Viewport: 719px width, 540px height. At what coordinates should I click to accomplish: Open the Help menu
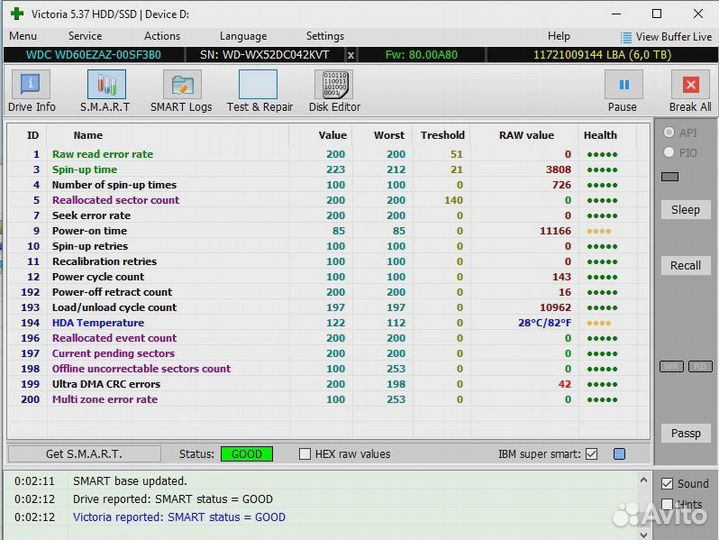[559, 36]
